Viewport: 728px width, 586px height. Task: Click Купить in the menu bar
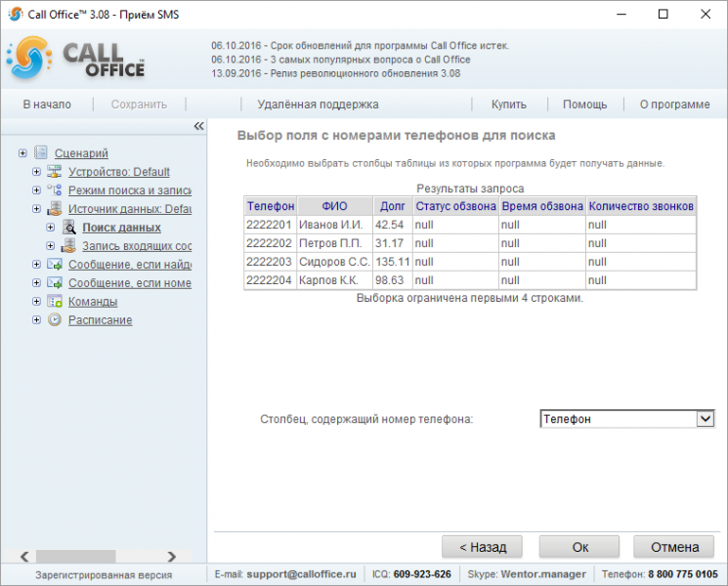point(509,105)
